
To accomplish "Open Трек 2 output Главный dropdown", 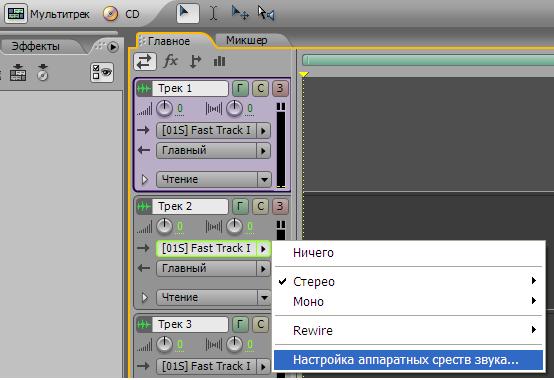I will (213, 269).
